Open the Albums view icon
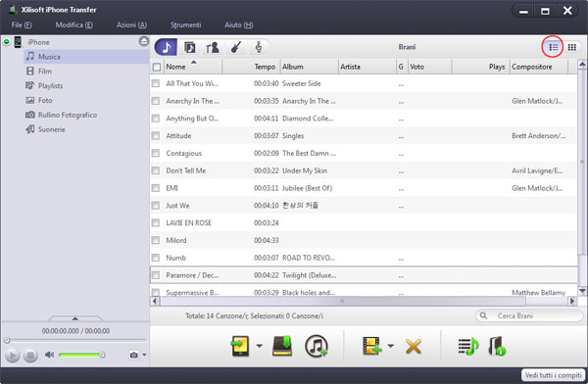 click(x=190, y=47)
